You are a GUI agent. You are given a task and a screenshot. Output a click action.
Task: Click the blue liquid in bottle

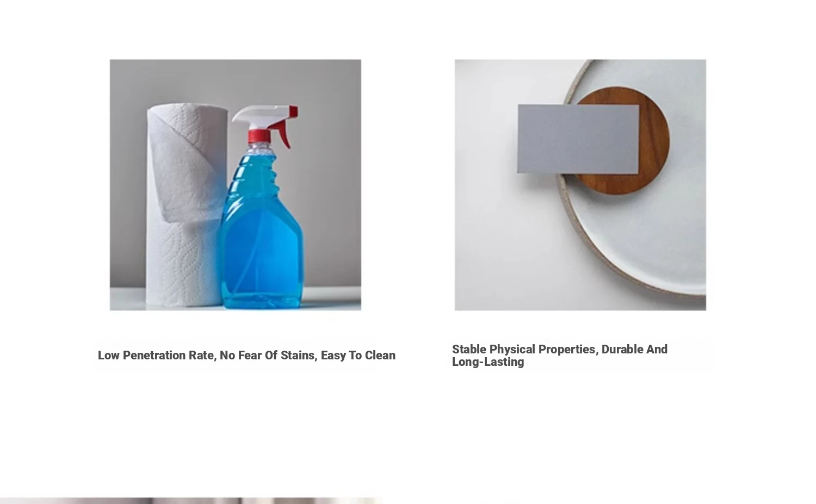261,239
